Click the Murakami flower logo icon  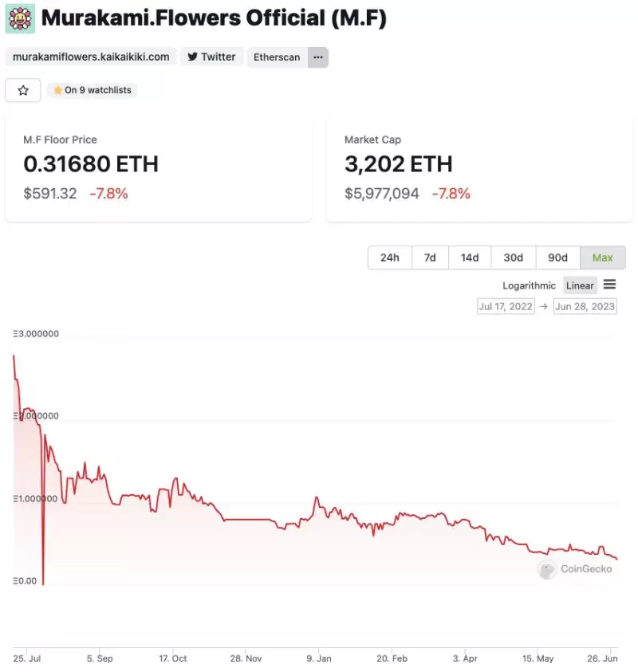[x=20, y=18]
